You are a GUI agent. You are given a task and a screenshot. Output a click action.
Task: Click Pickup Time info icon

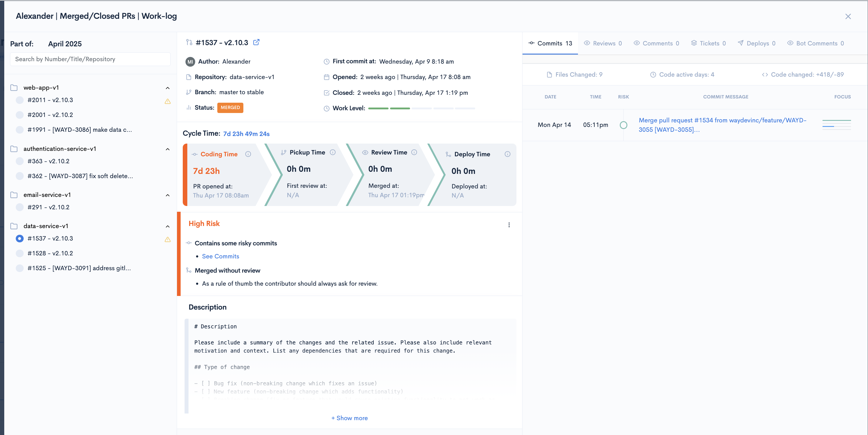click(332, 152)
